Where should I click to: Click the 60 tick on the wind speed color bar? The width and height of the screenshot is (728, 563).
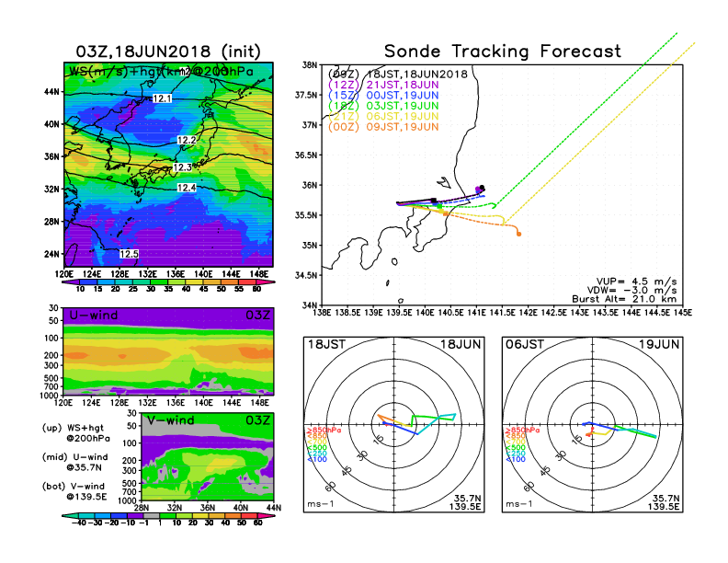coord(256,289)
